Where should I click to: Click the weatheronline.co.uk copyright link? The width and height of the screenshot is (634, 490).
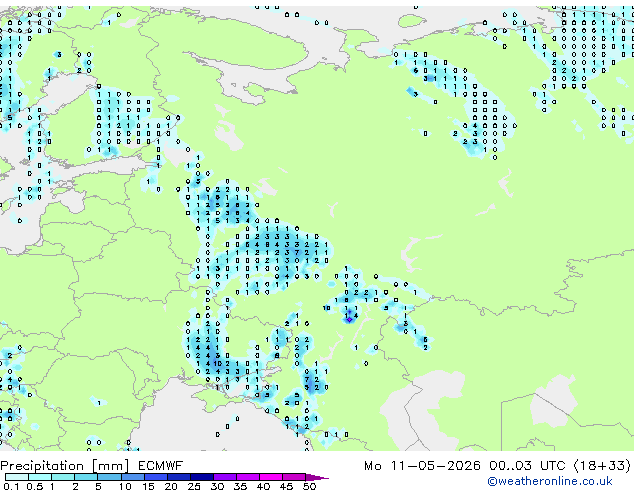[550, 481]
